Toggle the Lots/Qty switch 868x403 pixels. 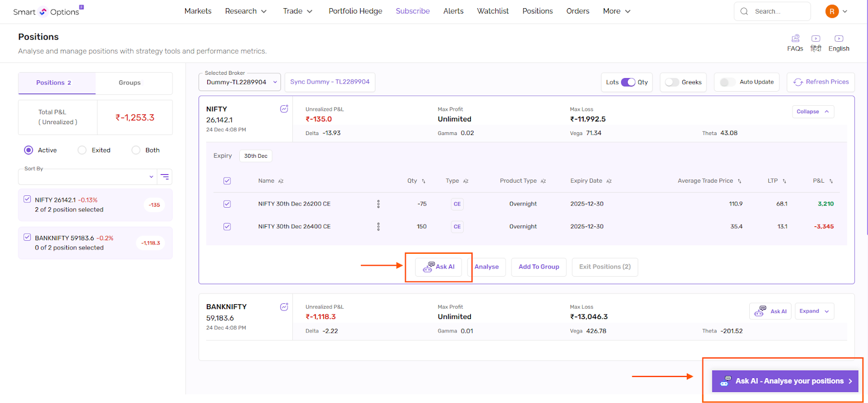coord(628,82)
